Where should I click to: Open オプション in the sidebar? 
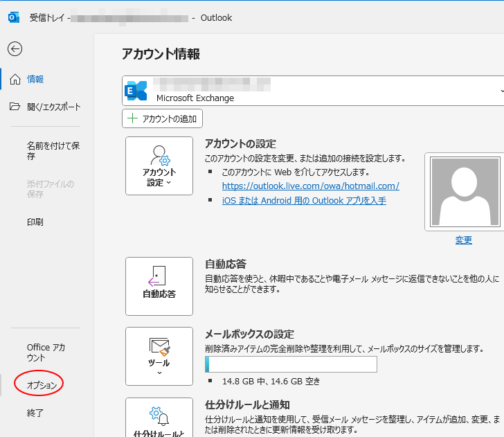[x=42, y=385]
